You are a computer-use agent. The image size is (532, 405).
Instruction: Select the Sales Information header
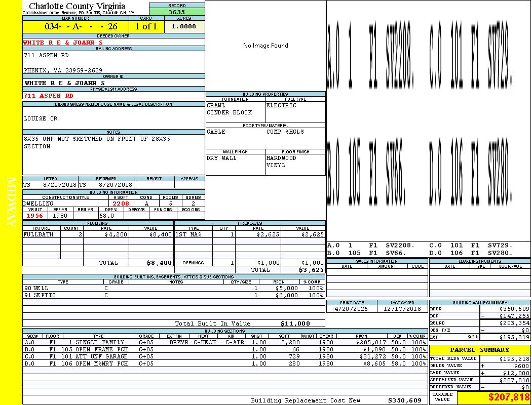click(377, 261)
